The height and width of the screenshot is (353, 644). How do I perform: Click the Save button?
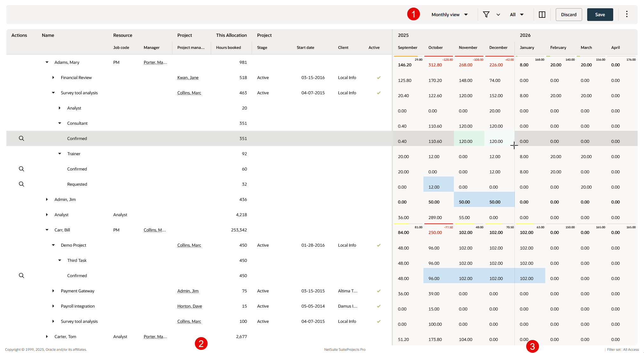[x=600, y=15]
